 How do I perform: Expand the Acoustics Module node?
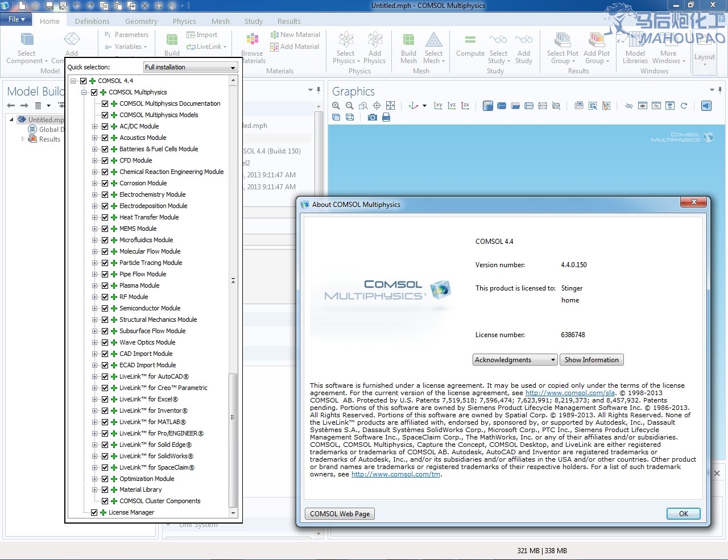coord(95,138)
